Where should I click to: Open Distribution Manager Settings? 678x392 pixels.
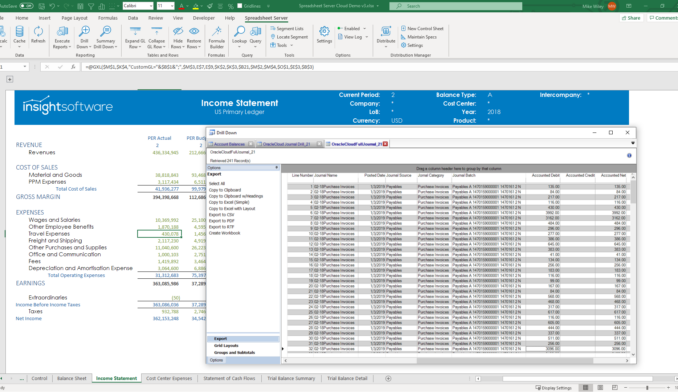point(412,45)
